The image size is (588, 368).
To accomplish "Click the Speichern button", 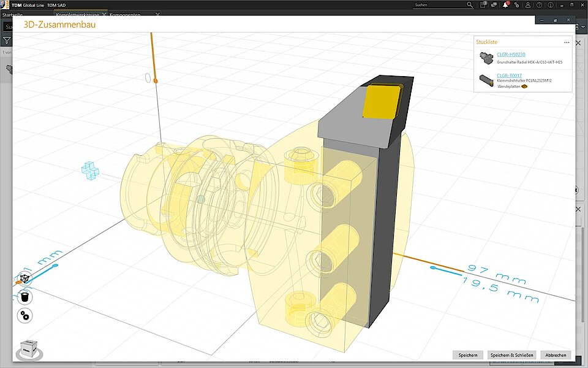I will click(467, 355).
